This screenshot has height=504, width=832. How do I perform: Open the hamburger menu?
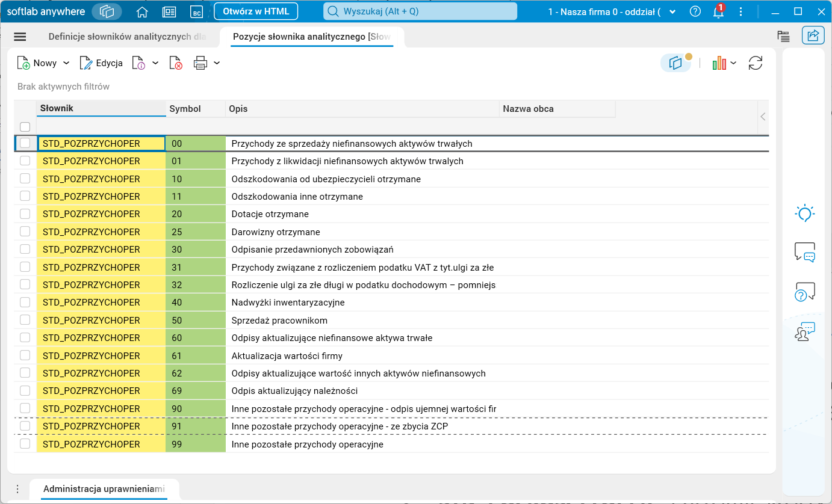[x=20, y=37]
